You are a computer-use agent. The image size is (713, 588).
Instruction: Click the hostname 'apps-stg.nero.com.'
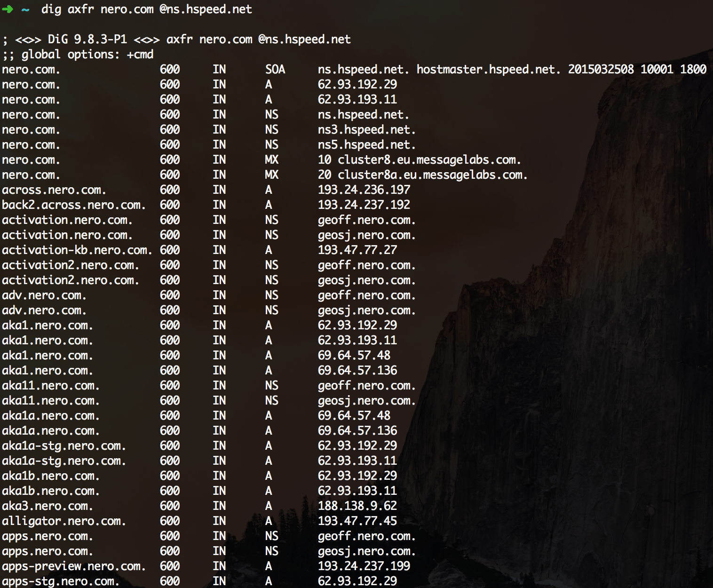[x=61, y=581]
